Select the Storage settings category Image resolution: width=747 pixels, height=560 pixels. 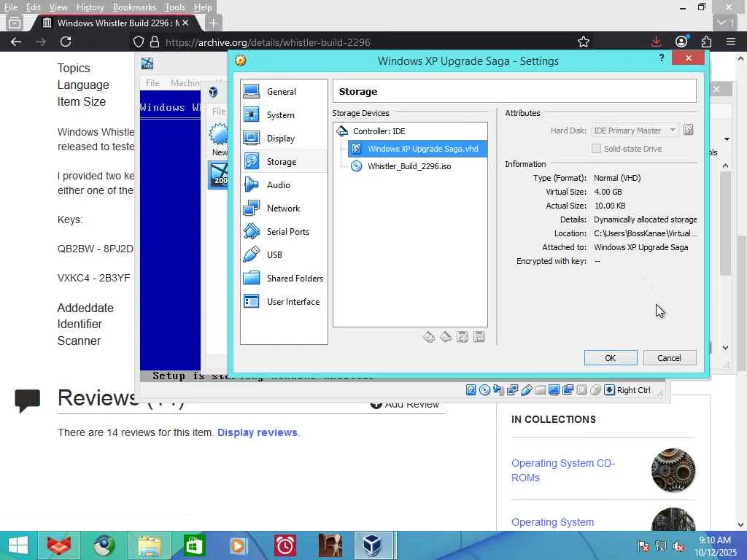284,161
